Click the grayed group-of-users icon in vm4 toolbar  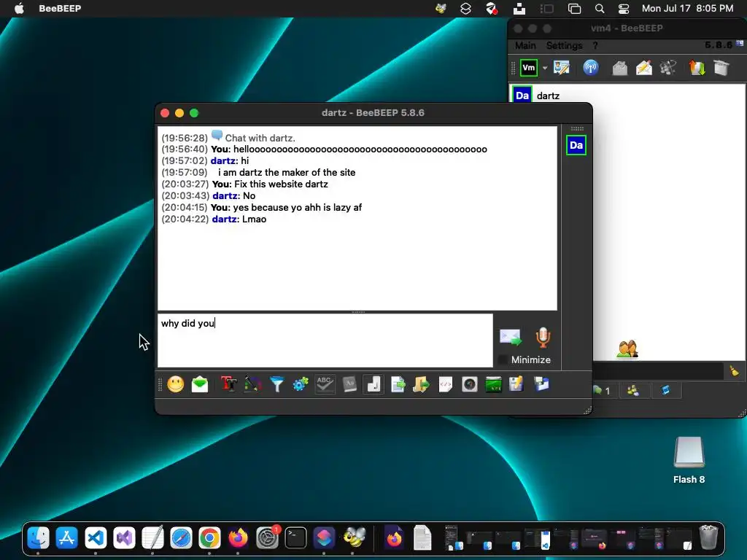[x=668, y=68]
